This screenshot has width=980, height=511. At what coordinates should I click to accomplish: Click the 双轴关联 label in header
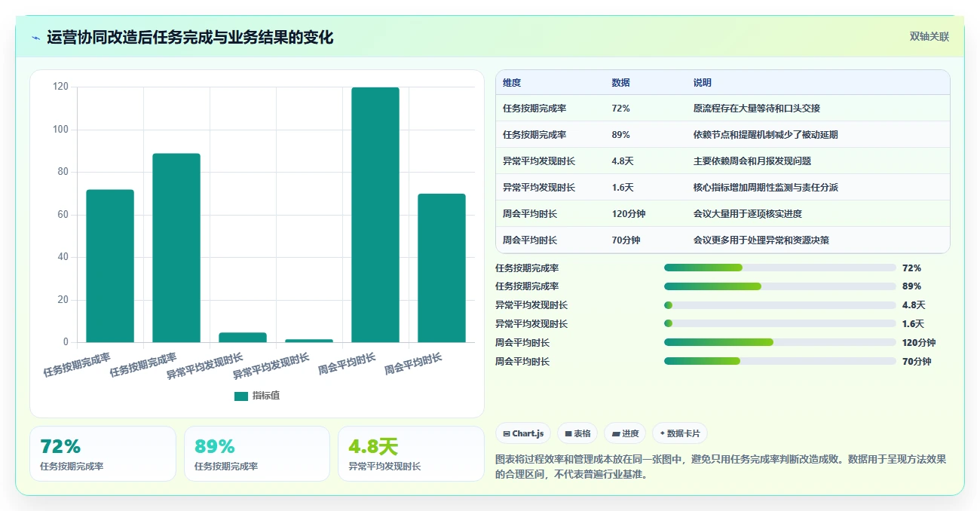coord(929,36)
